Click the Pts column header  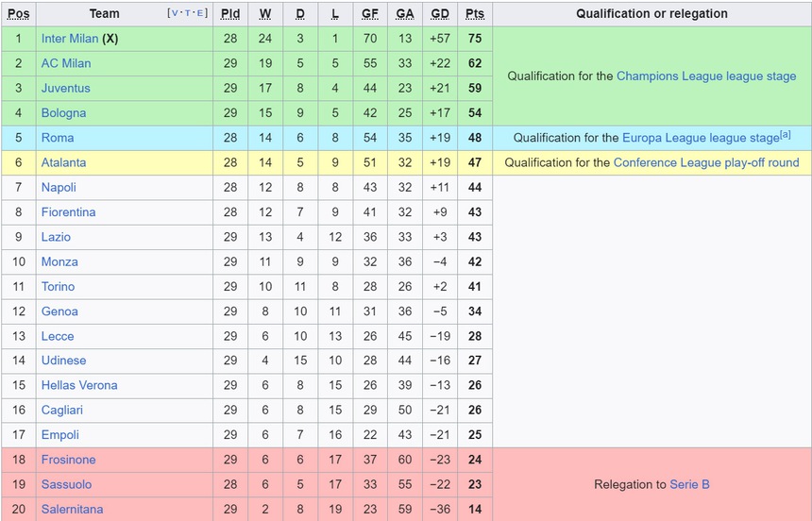click(474, 13)
